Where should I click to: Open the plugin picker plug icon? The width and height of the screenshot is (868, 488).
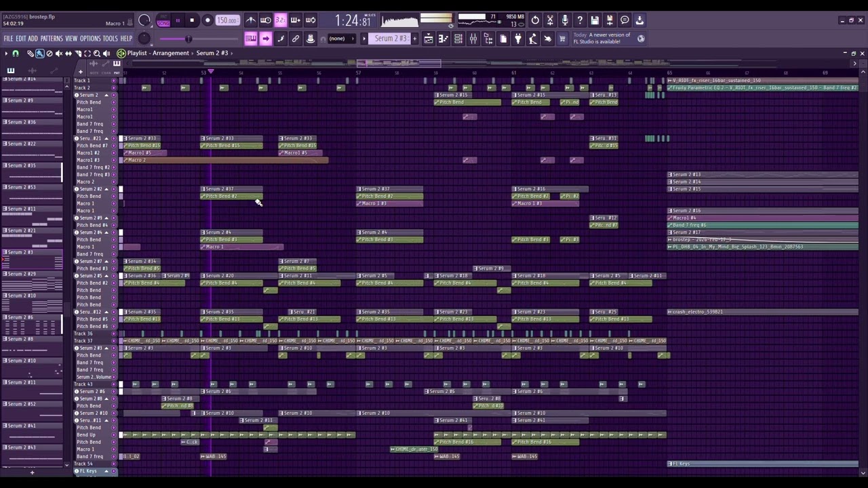[517, 39]
